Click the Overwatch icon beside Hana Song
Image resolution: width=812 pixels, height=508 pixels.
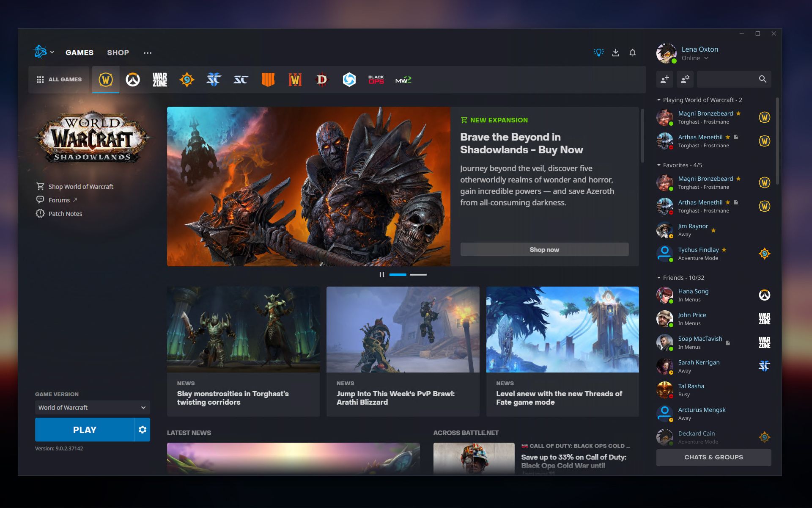[764, 295]
